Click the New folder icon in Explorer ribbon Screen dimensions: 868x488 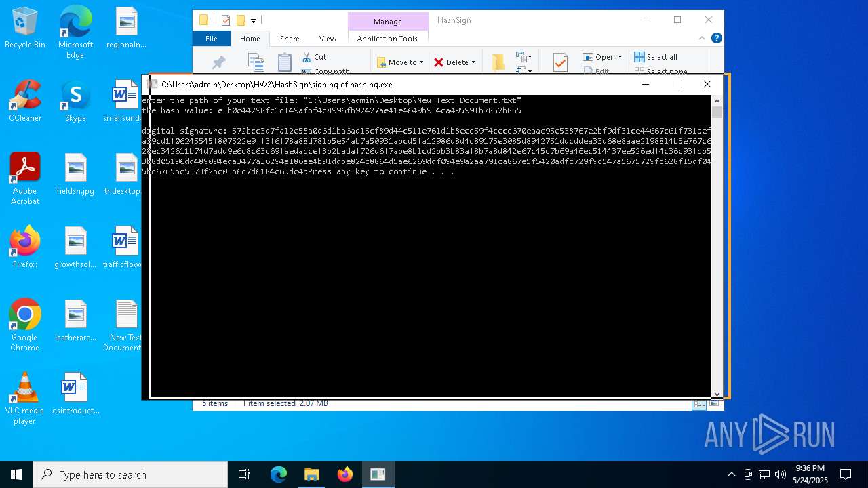(498, 62)
